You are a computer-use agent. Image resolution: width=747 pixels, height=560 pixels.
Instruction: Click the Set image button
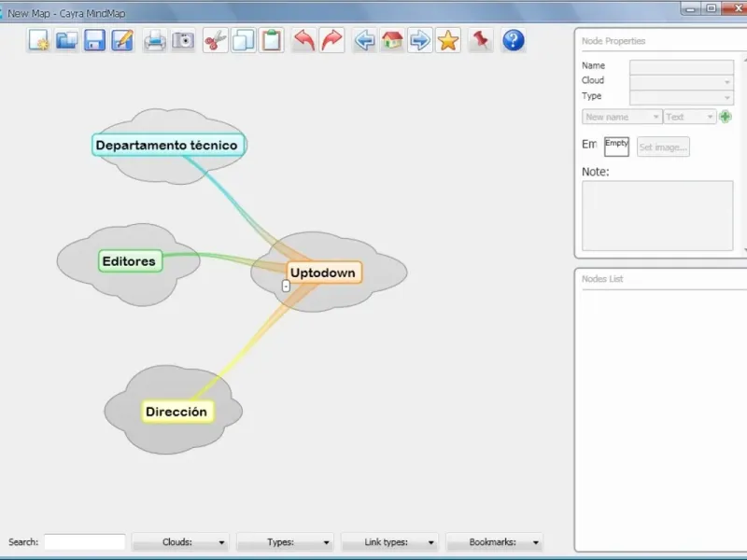663,147
